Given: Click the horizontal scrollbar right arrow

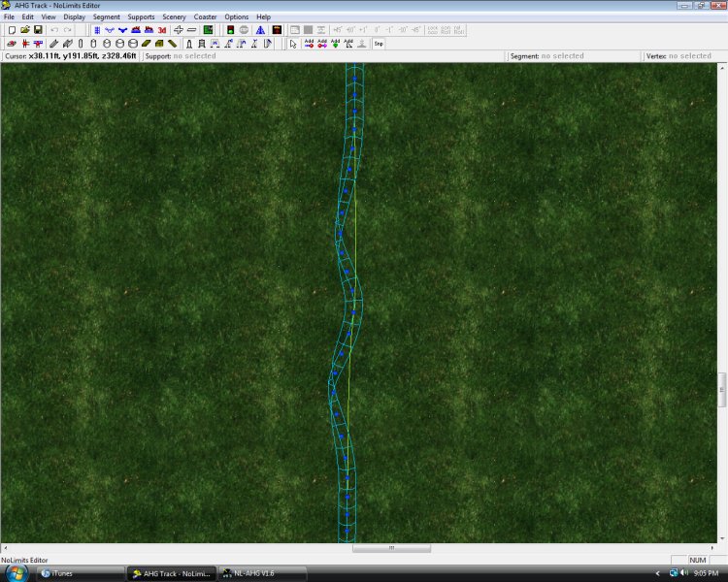Looking at the screenshot, I should tap(712, 548).
